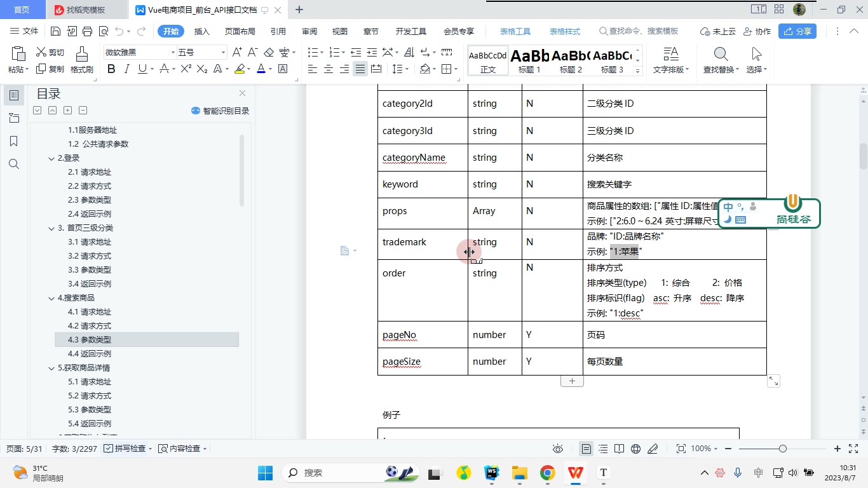Click the 分享 share button
This screenshot has width=868, height=488.
(797, 31)
